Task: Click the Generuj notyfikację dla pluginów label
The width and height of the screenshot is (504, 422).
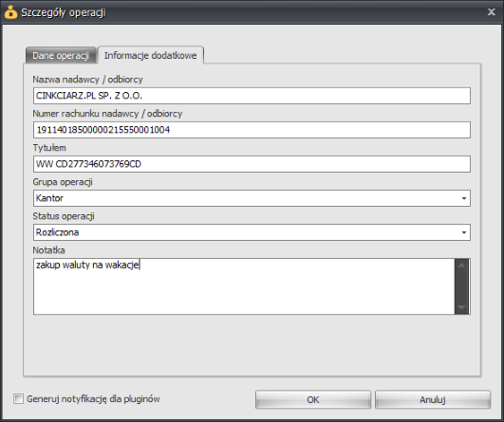Action: pyautogui.click(x=93, y=399)
